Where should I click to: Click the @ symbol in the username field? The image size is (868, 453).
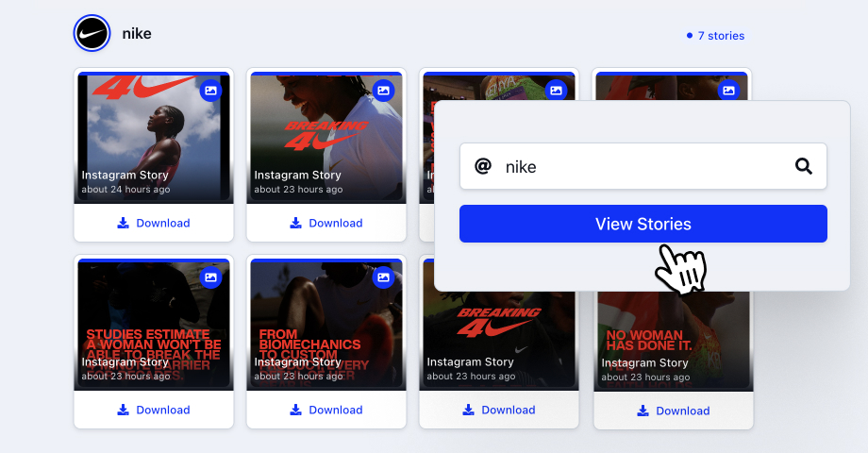click(483, 166)
